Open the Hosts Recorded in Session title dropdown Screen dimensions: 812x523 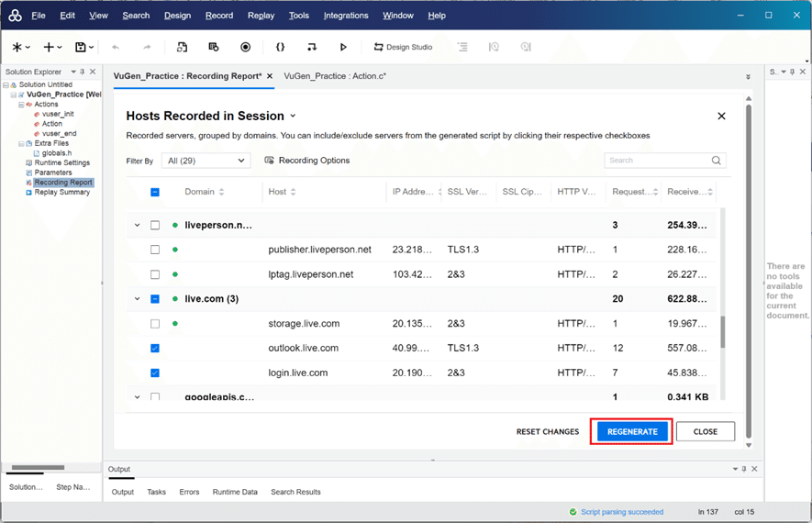pos(293,116)
